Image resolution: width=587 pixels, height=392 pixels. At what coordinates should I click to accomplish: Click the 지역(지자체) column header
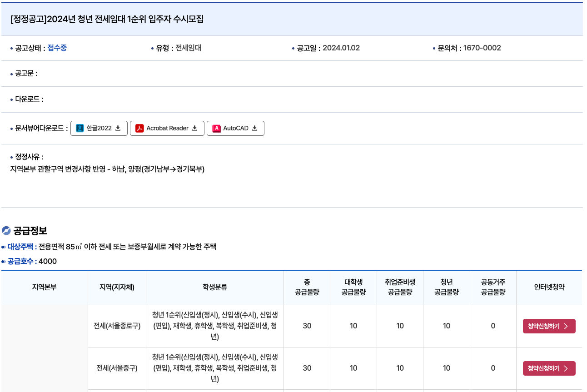coord(117,287)
